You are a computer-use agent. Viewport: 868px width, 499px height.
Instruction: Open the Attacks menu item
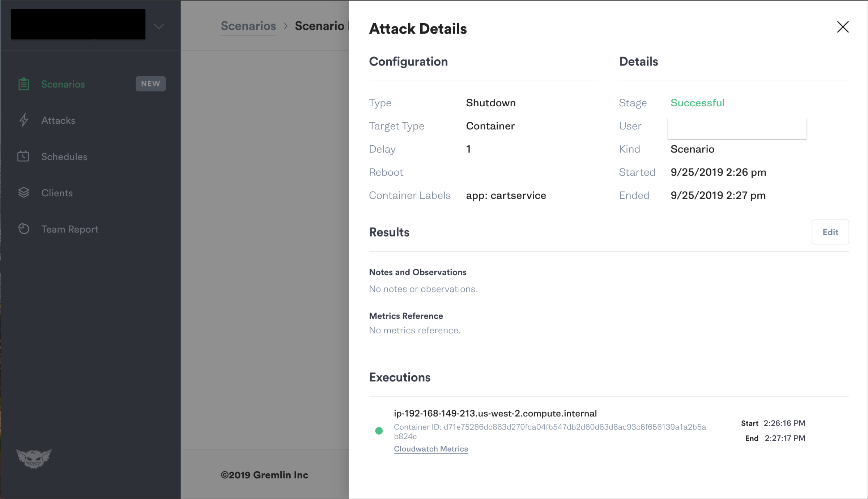[x=58, y=120]
